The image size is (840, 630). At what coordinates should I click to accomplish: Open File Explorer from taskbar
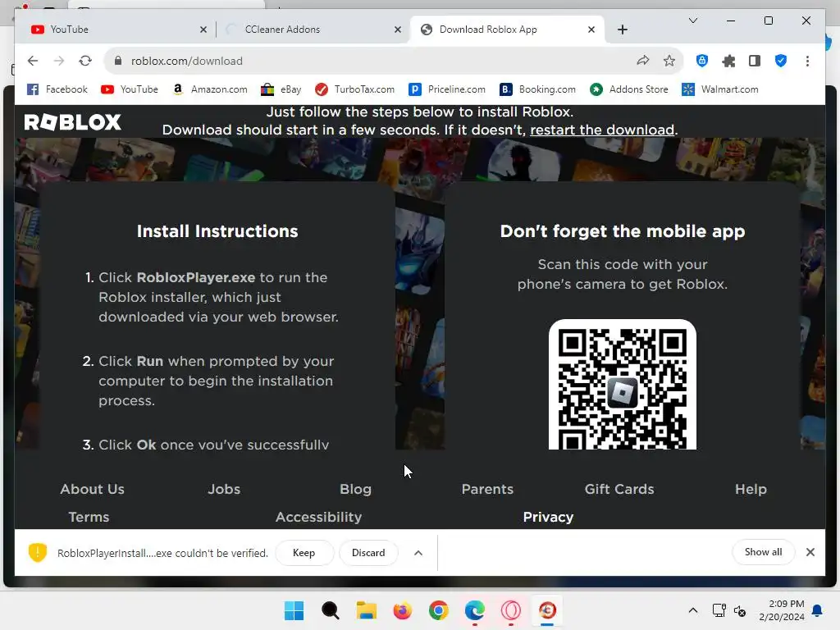[x=367, y=610]
